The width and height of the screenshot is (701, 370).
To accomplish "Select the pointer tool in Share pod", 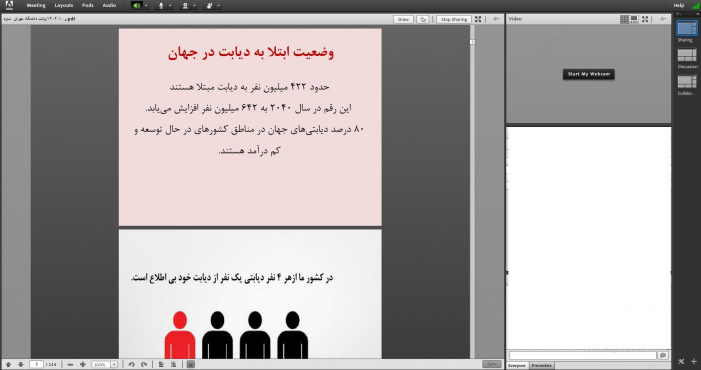I will (x=422, y=19).
